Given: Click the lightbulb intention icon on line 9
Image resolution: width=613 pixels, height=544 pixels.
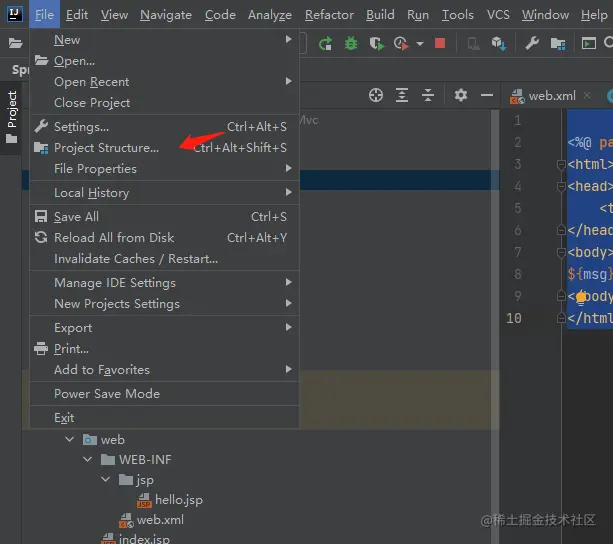Looking at the screenshot, I should (581, 297).
